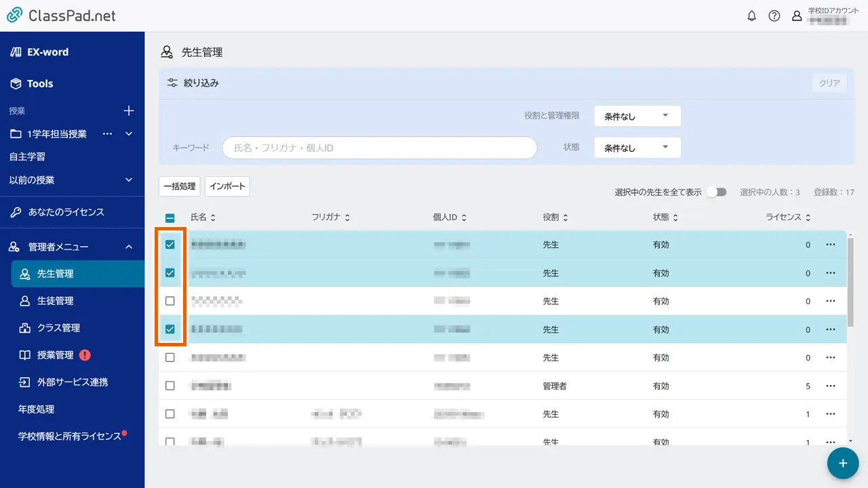The width and height of the screenshot is (868, 488).
Task: Click the 一括処理 button
Action: [179, 186]
